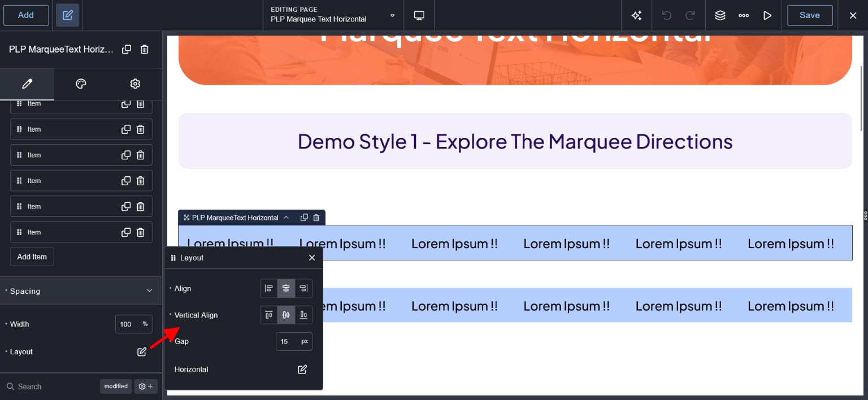The image size is (868, 400).
Task: Close the Layout popup
Action: pyautogui.click(x=312, y=258)
